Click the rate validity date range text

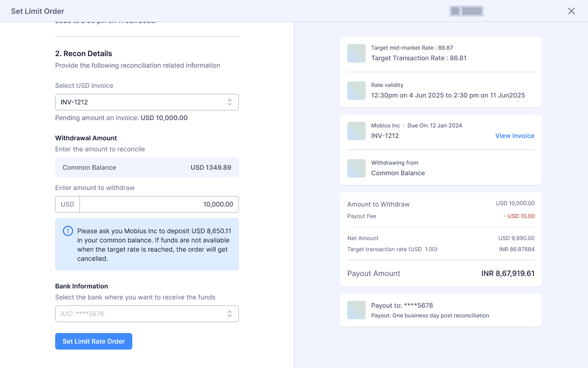[448, 95]
